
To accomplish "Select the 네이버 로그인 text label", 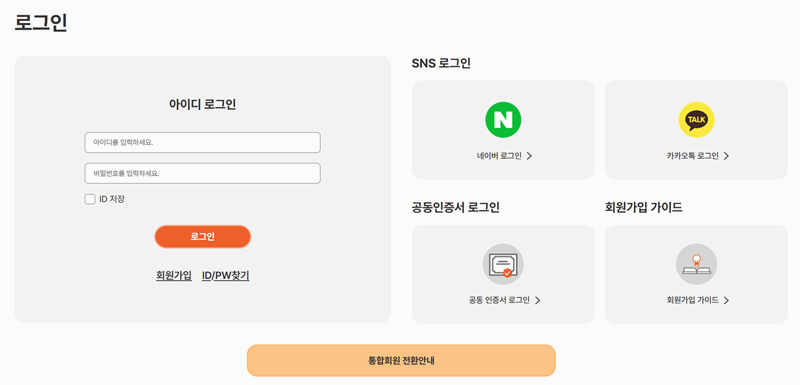I will pyautogui.click(x=499, y=156).
